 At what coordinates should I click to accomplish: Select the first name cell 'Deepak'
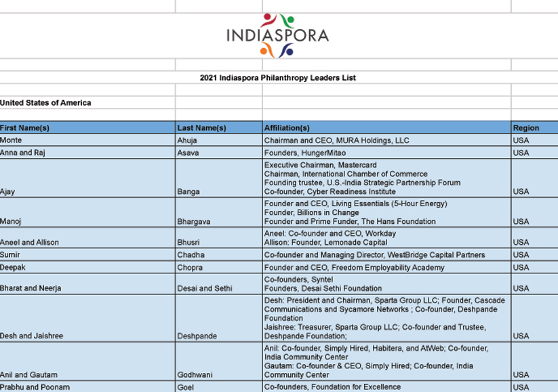tap(87, 267)
